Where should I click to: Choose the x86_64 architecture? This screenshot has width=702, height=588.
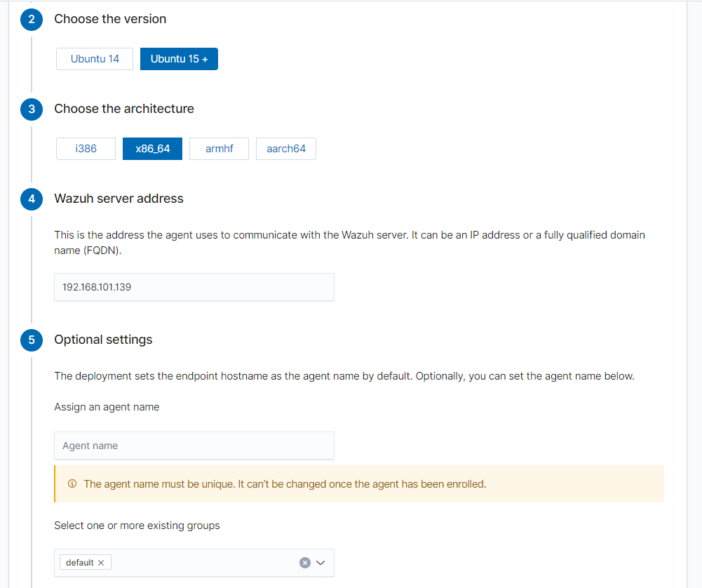(x=152, y=149)
